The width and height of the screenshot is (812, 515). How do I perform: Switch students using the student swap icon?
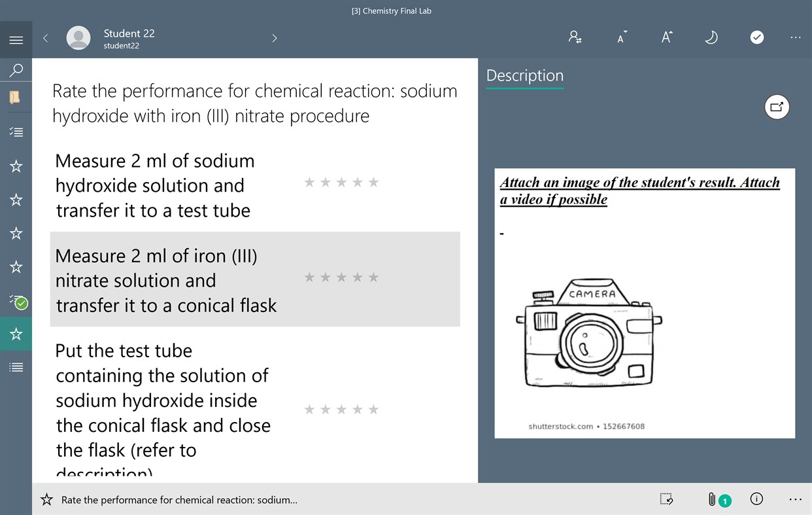[x=575, y=37]
